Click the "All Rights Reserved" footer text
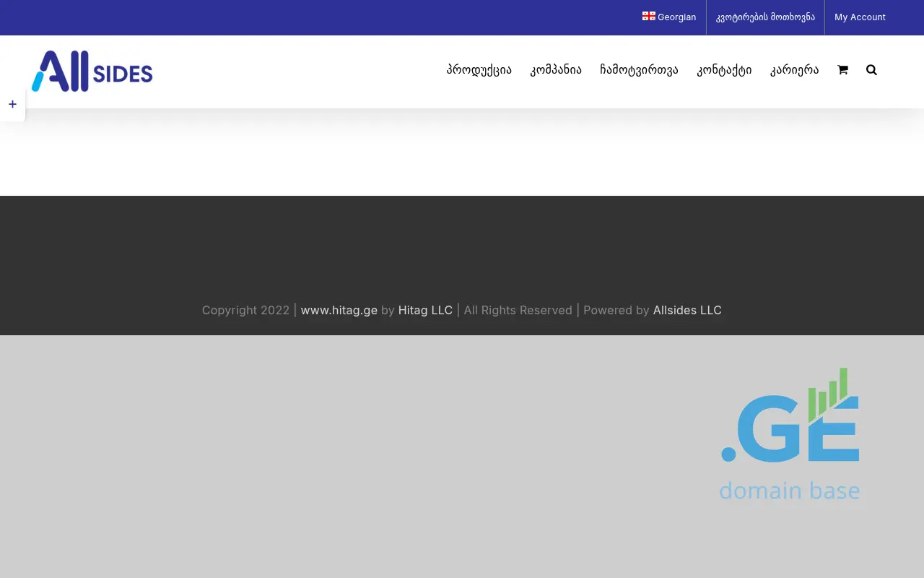 point(518,310)
